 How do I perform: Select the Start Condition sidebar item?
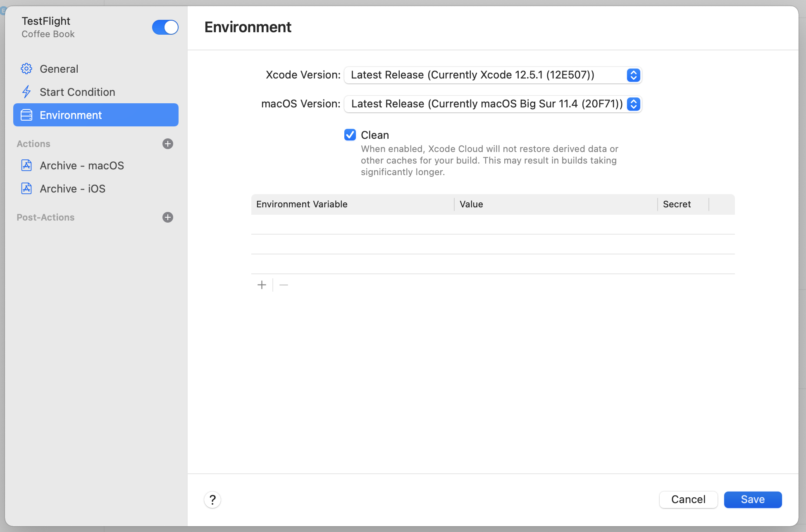(x=77, y=92)
